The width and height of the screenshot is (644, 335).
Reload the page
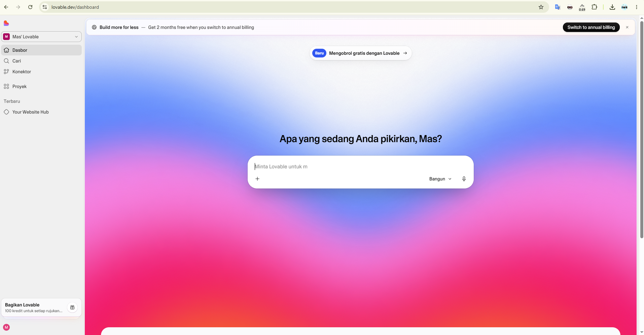[30, 7]
